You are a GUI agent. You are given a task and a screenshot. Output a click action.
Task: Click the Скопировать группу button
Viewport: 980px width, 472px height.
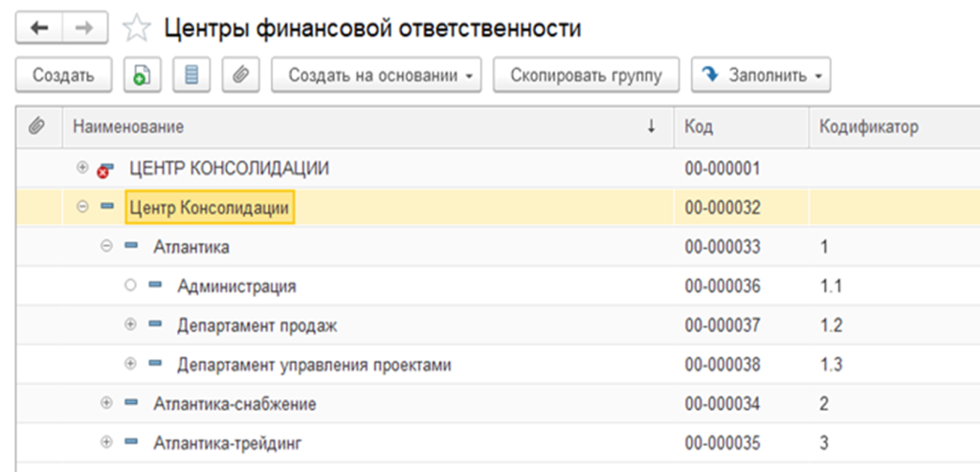click(x=586, y=76)
